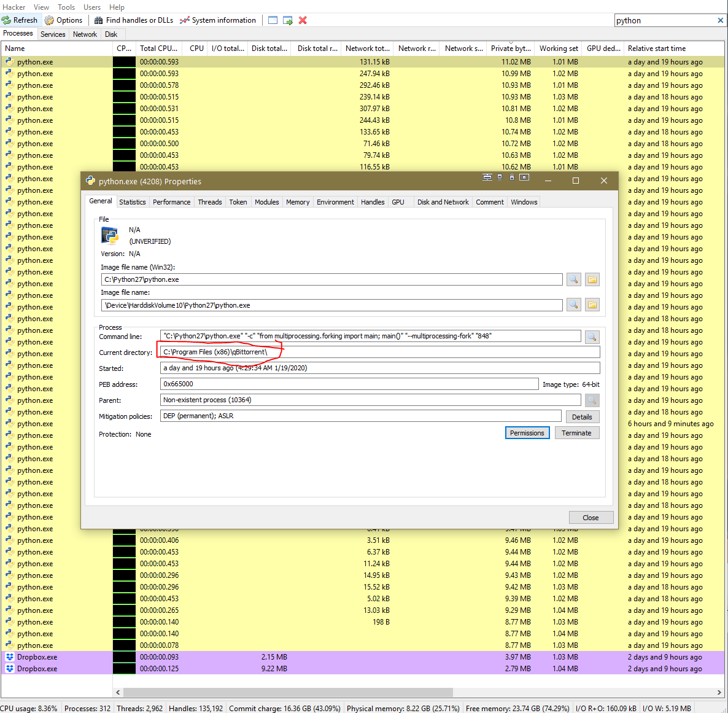Click the red Find window and kill icon

click(x=302, y=20)
